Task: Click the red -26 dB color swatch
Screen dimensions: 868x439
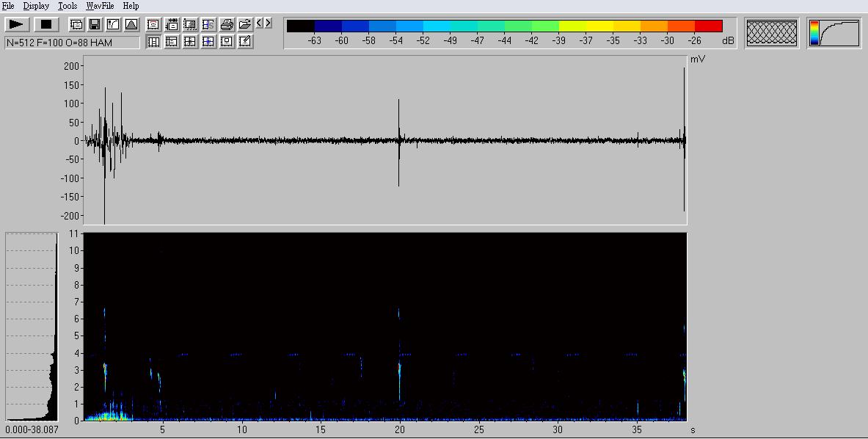Action: pos(708,26)
